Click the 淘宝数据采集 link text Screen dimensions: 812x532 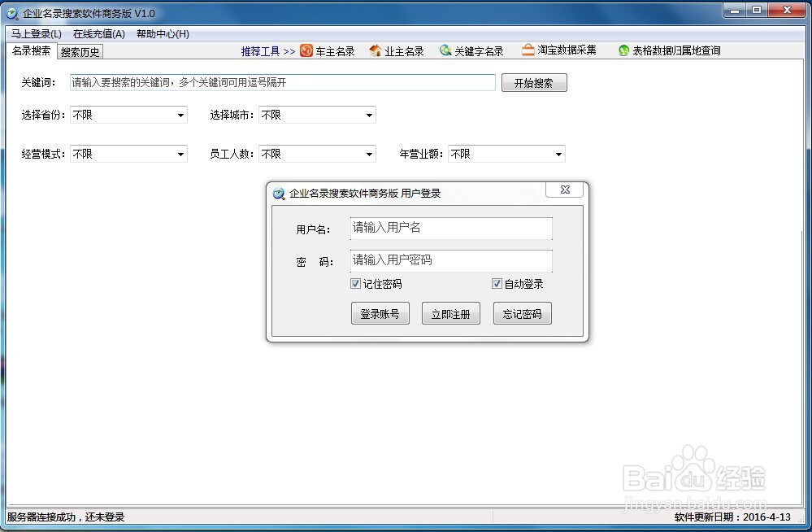(567, 50)
